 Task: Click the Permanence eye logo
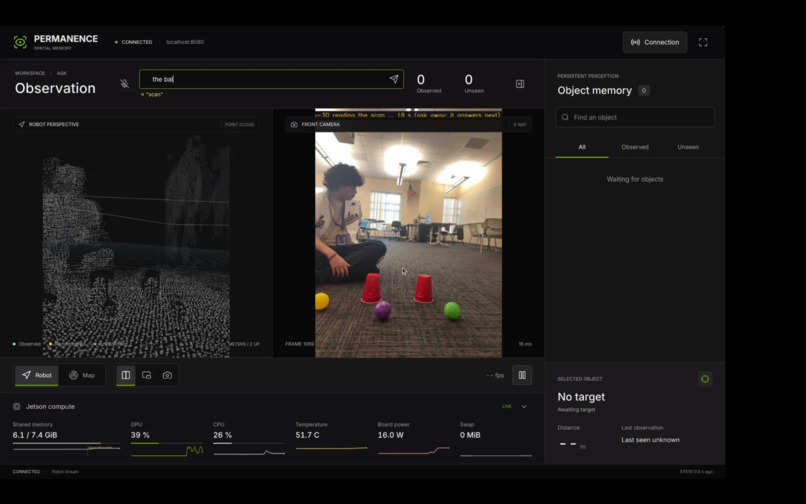20,42
